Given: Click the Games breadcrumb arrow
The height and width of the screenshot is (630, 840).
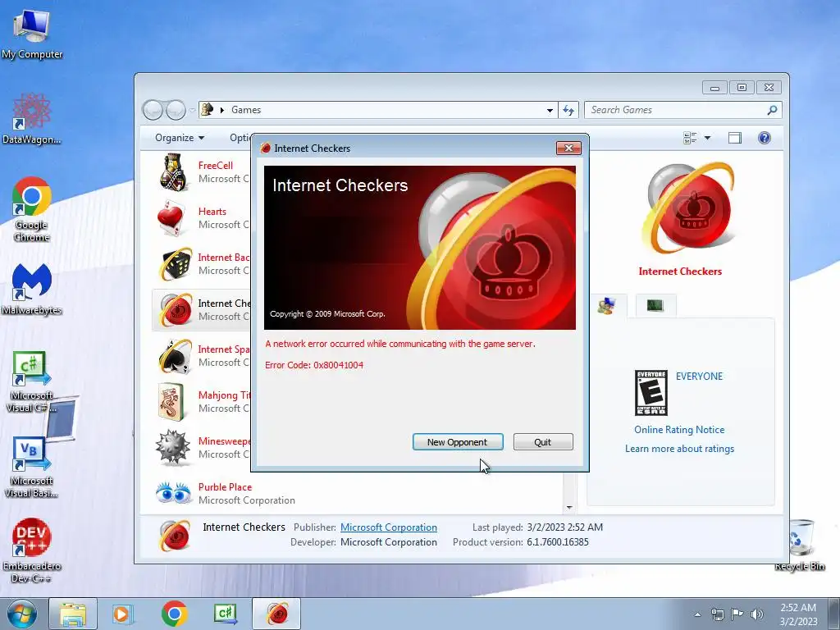Looking at the screenshot, I should [x=222, y=111].
